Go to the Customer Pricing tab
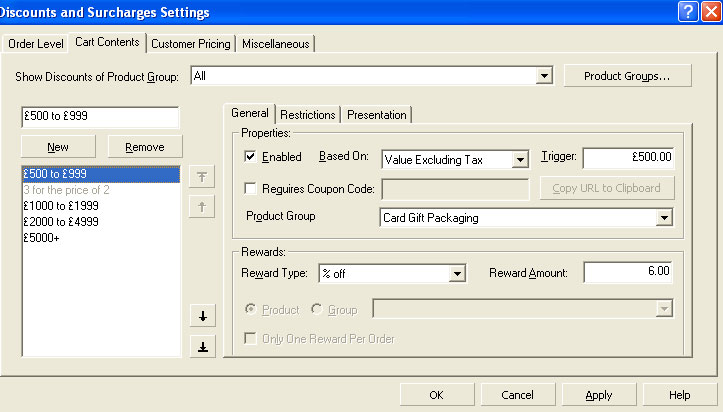The image size is (723, 412). (193, 43)
